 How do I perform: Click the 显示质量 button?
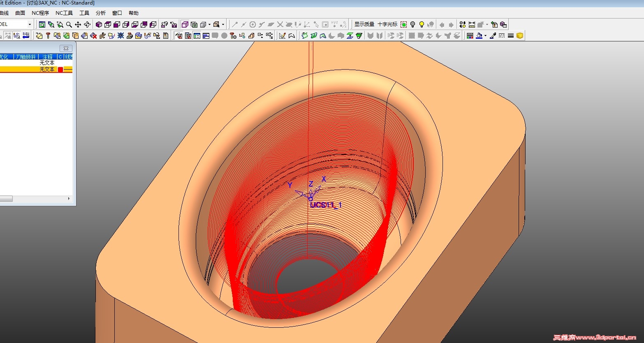(364, 25)
